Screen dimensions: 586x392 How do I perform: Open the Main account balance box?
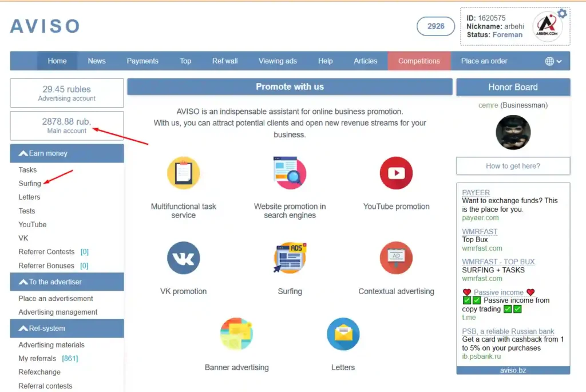click(x=66, y=125)
